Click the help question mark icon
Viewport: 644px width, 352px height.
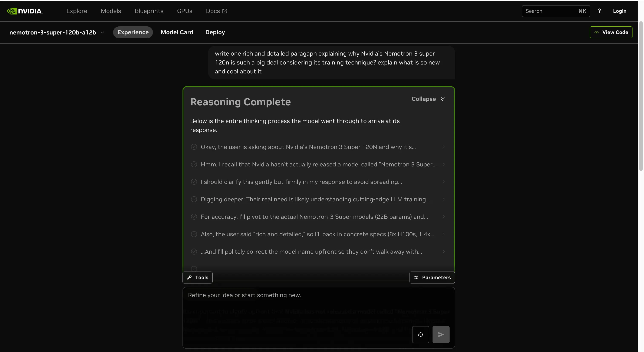tap(599, 11)
